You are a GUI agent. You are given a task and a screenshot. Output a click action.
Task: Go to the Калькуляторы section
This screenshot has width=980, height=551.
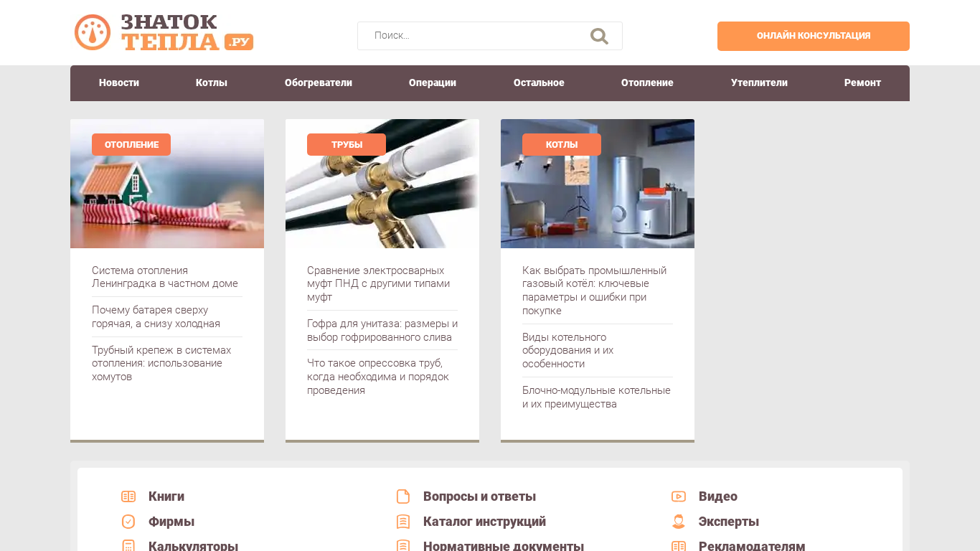click(194, 546)
